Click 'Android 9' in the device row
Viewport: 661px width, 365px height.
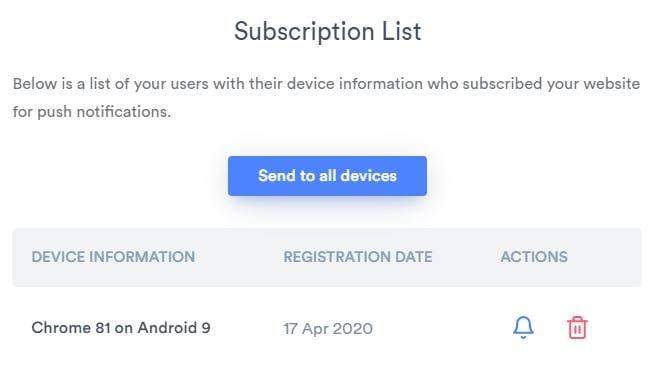[174, 327]
